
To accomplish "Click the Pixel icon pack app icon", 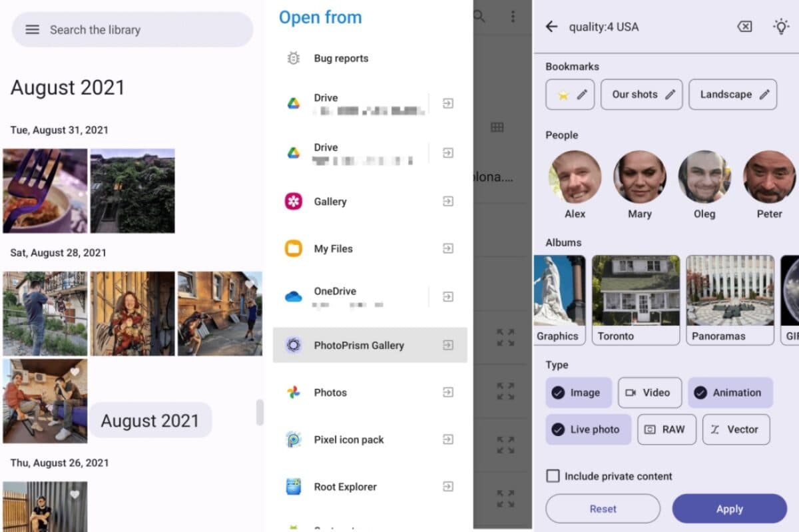I will [293, 439].
